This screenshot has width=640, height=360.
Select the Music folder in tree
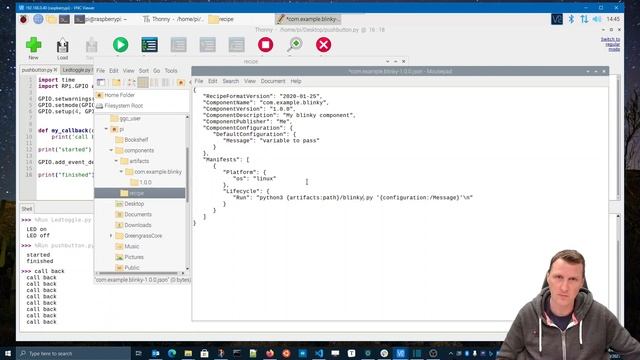127,246
